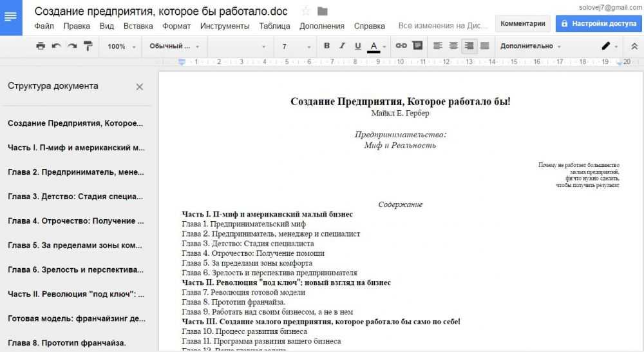
Task: Align text to the left
Action: [x=438, y=46]
